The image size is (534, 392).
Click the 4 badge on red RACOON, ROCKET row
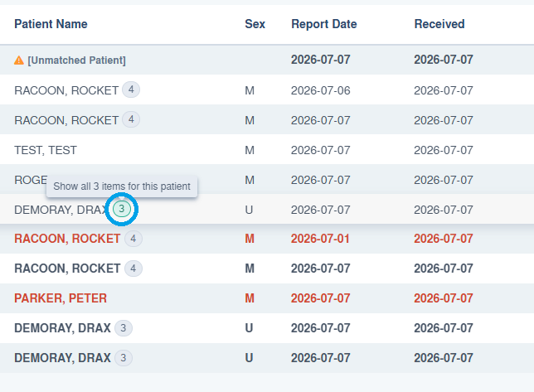pos(133,239)
